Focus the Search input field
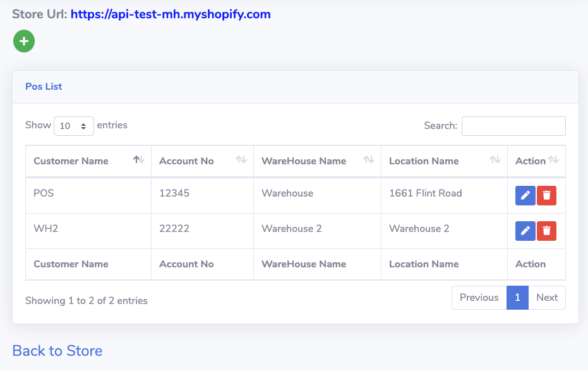This screenshot has width=588, height=371. pyautogui.click(x=513, y=126)
